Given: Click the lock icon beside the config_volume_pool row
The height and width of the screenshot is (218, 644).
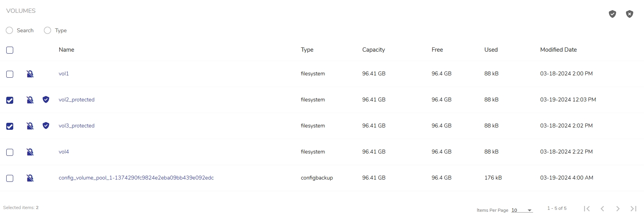Looking at the screenshot, I should coord(30,178).
